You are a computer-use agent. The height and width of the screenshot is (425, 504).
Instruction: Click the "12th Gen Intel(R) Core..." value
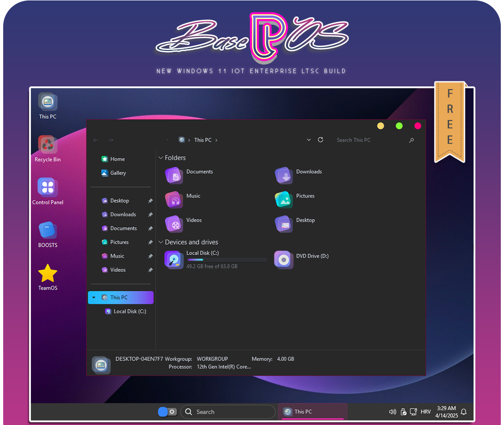coord(224,367)
